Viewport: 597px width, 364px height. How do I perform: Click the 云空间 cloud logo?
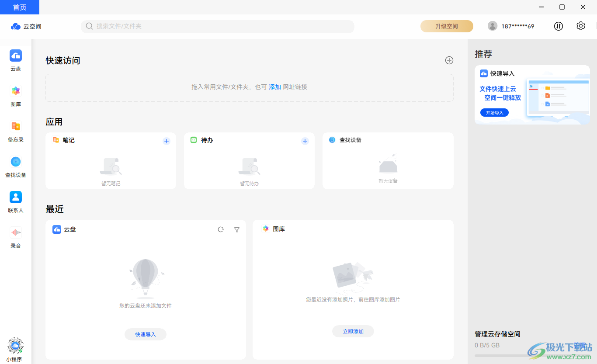click(x=16, y=26)
